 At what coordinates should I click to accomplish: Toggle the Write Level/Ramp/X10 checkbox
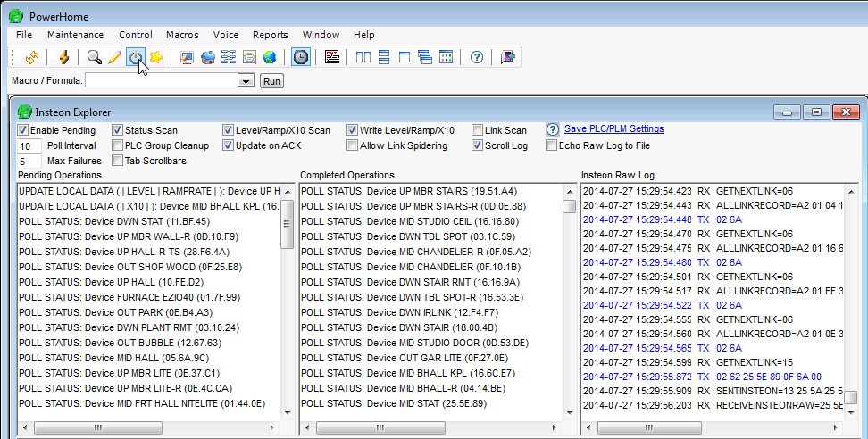click(x=352, y=130)
